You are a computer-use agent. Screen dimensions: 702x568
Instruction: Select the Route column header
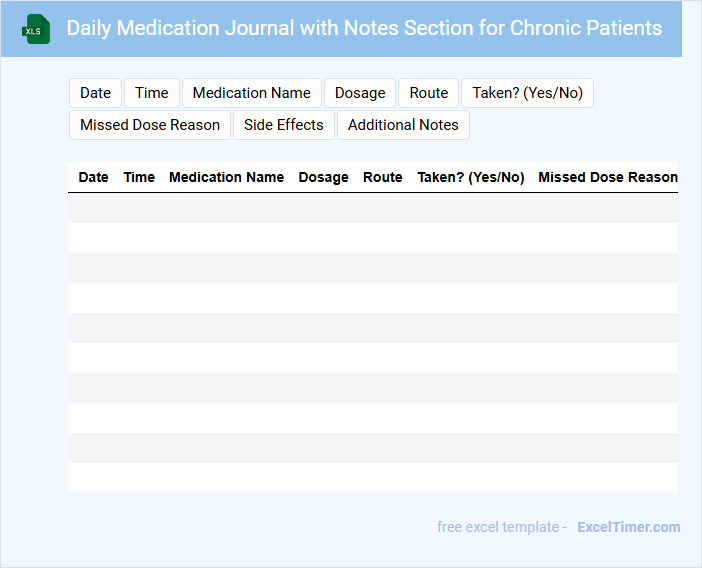pos(382,177)
